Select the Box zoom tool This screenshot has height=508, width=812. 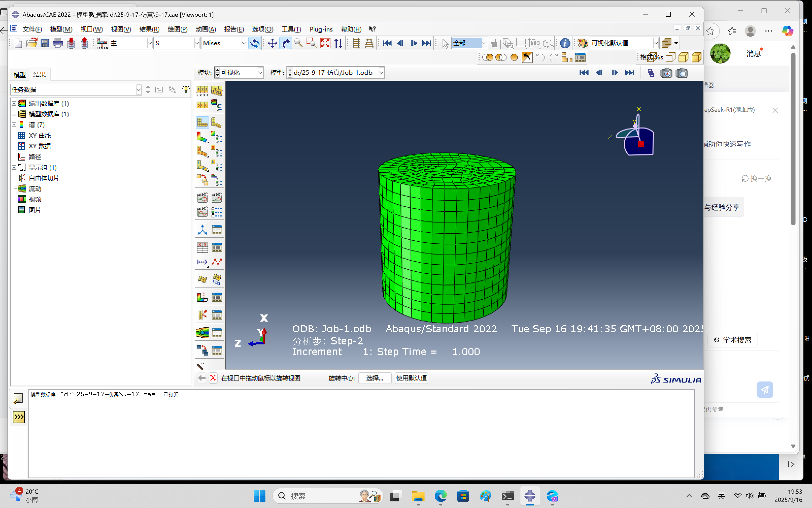[x=312, y=43]
